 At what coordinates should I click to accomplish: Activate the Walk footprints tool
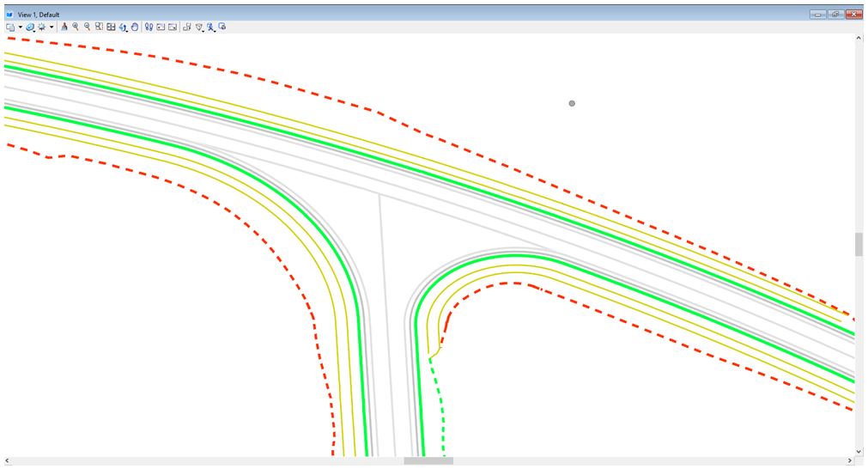point(149,27)
